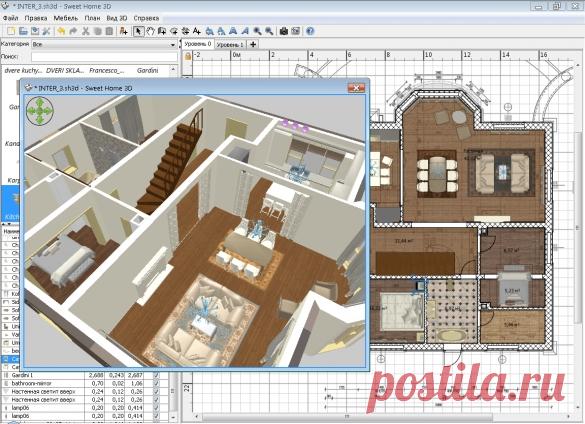585x424 pixels.
Task: Open the Вид 3D menu
Action: [x=117, y=18]
